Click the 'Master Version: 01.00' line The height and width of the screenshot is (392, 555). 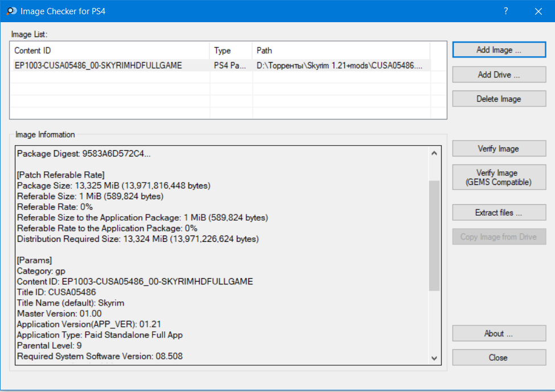click(59, 313)
